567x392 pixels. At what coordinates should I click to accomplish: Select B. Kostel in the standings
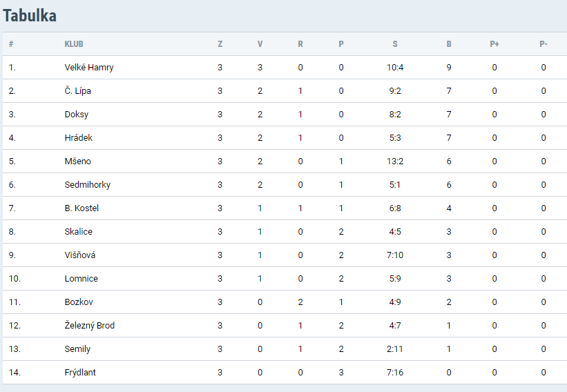(81, 208)
